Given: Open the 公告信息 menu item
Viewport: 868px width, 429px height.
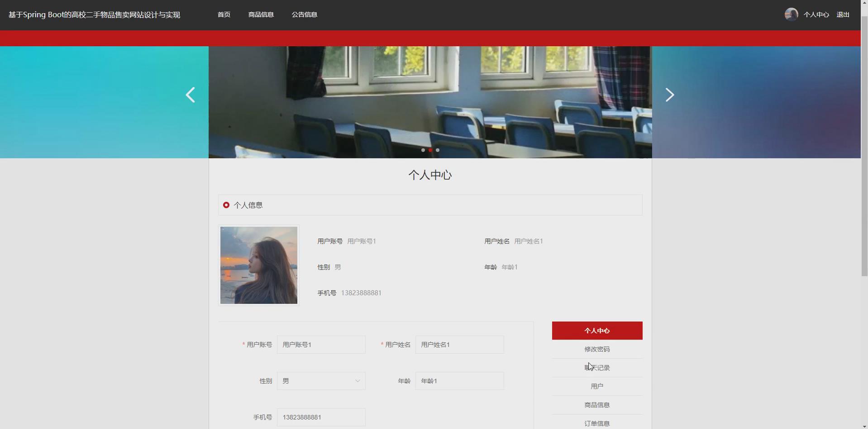Looking at the screenshot, I should tap(304, 14).
